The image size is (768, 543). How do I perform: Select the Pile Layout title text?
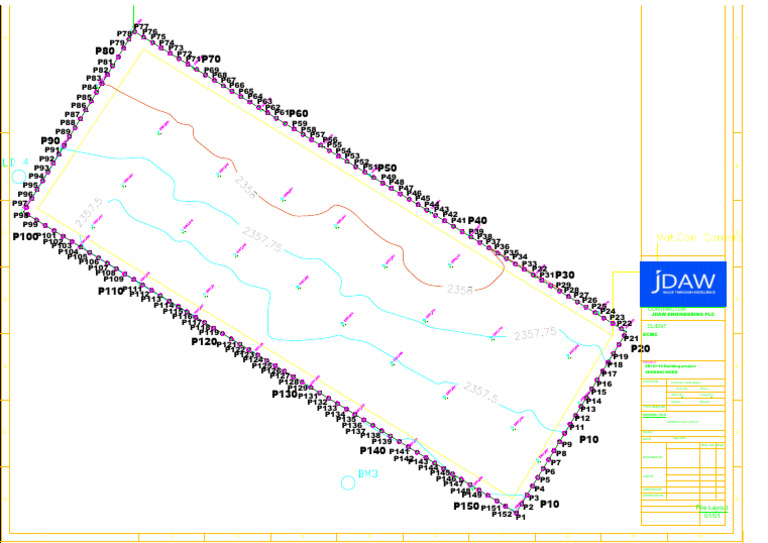pyautogui.click(x=712, y=508)
